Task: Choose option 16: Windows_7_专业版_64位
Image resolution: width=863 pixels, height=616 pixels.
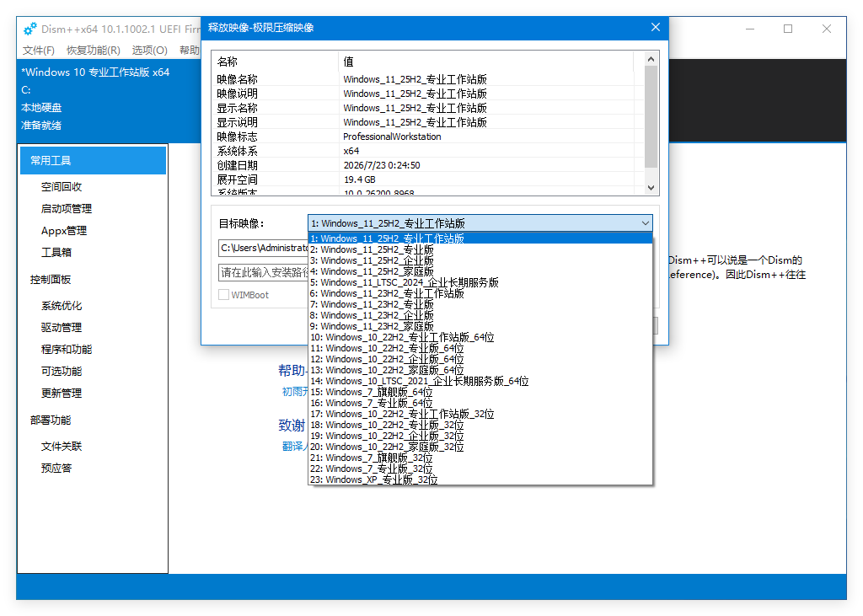Action: pyautogui.click(x=480, y=403)
